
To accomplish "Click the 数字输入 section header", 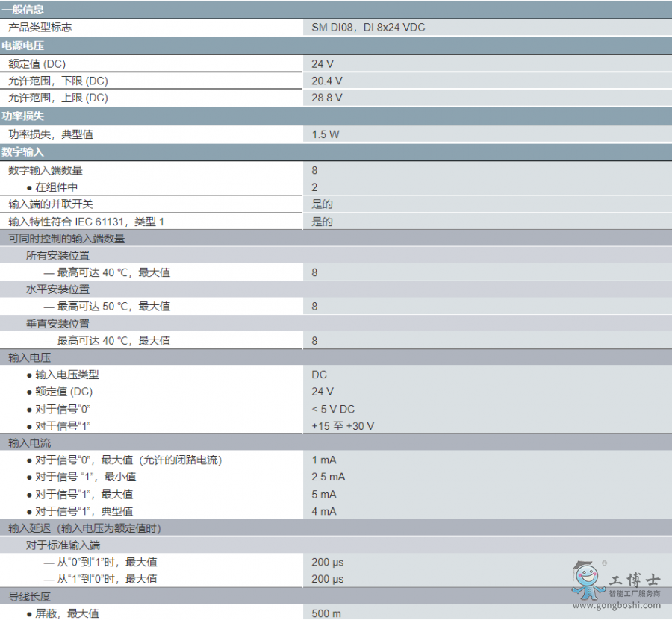I will click(x=23, y=152).
